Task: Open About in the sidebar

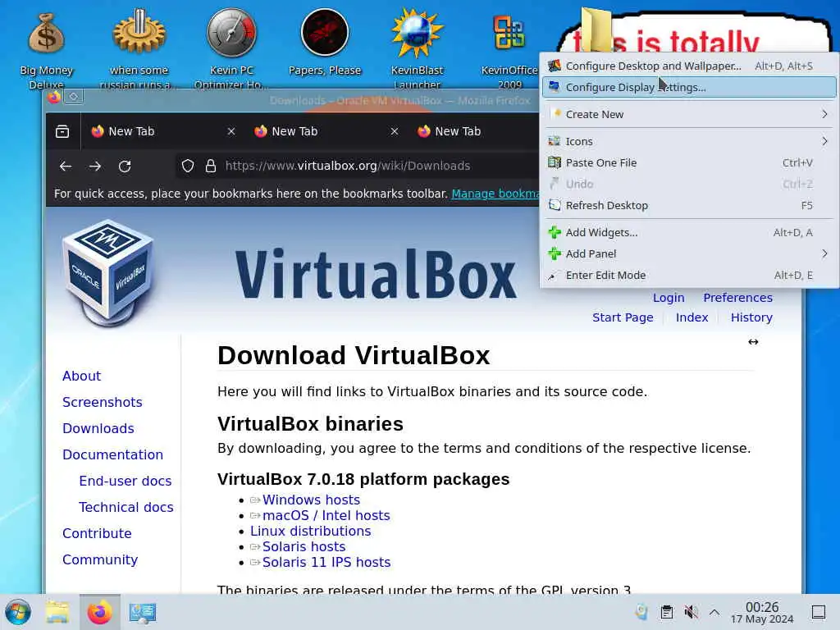Action: click(x=81, y=376)
